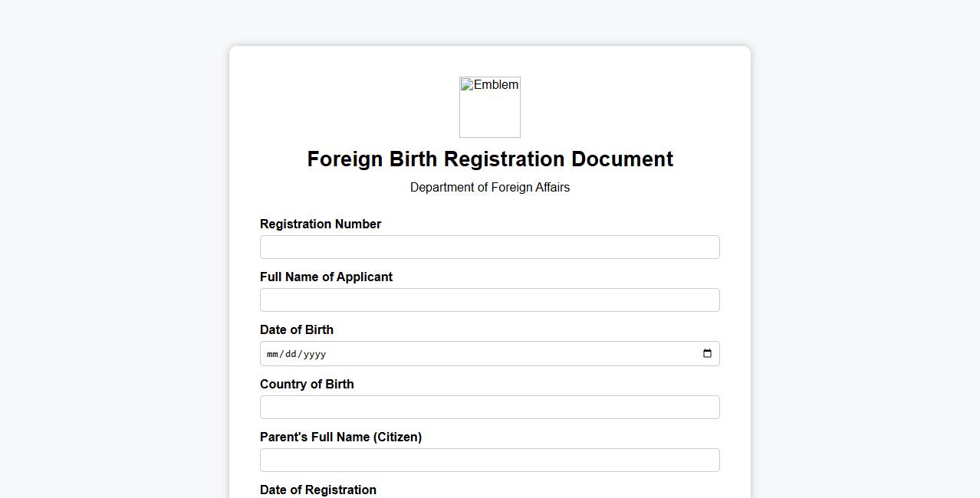Click the empty middle of the Date of Birth field

point(498,354)
